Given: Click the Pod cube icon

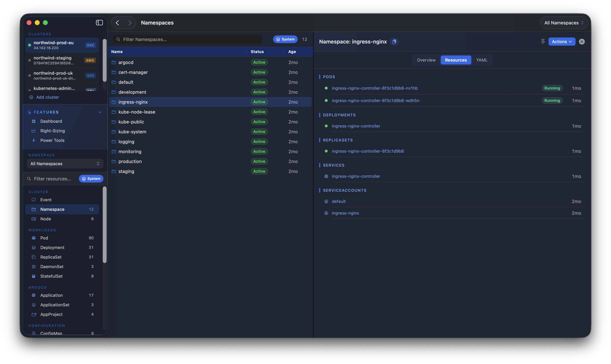Looking at the screenshot, I should pyautogui.click(x=34, y=238).
